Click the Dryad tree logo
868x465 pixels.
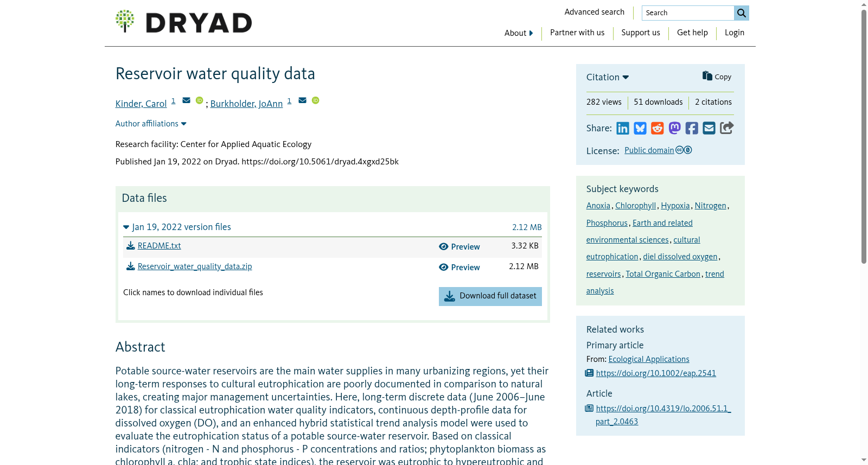[125, 21]
